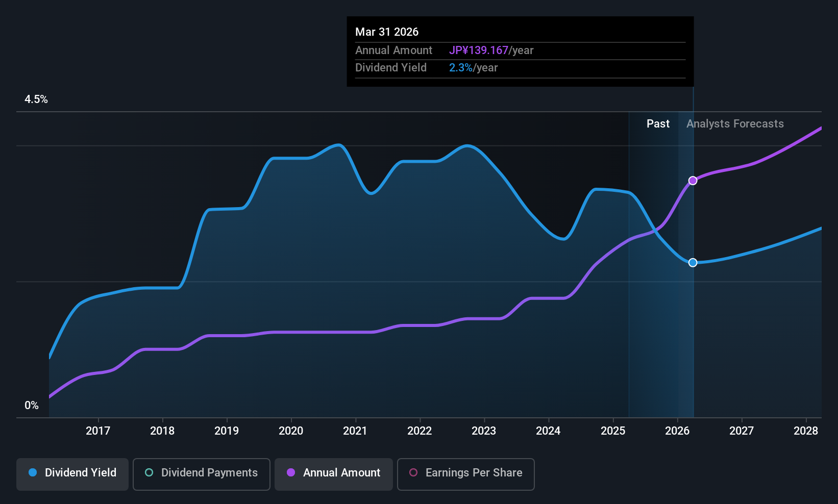Click the Past region label

pyautogui.click(x=658, y=123)
